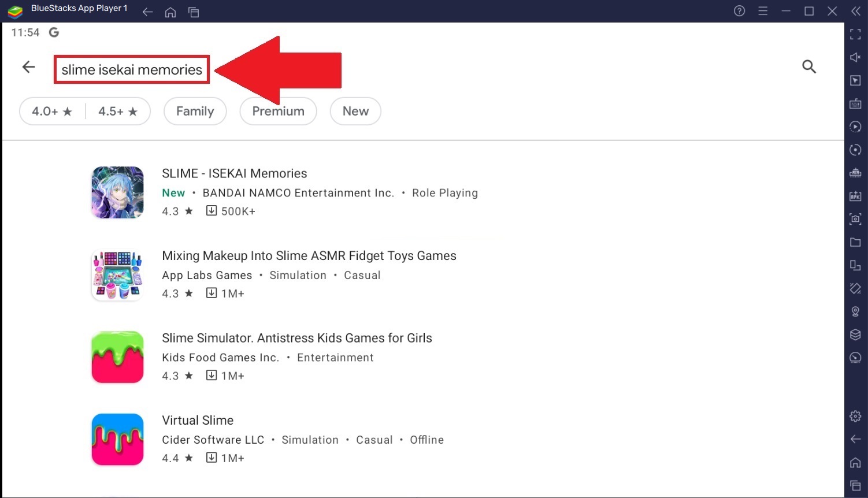Click the 4.4 star rating of Virtual Slime
This screenshot has width=868, height=498.
177,459
